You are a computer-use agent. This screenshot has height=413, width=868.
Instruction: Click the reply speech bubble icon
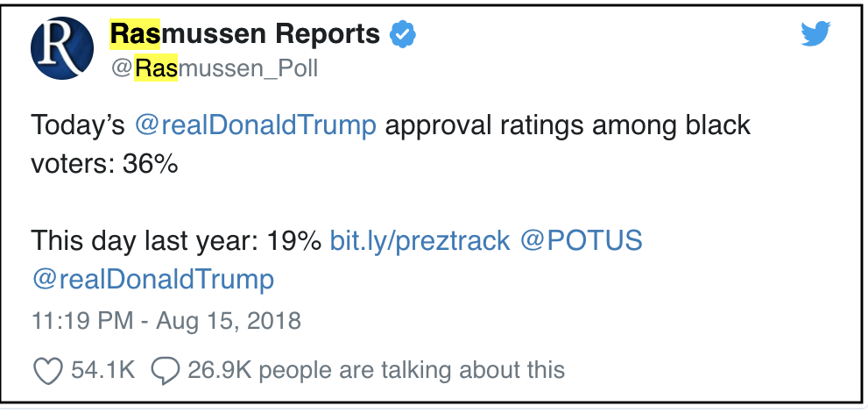click(165, 370)
